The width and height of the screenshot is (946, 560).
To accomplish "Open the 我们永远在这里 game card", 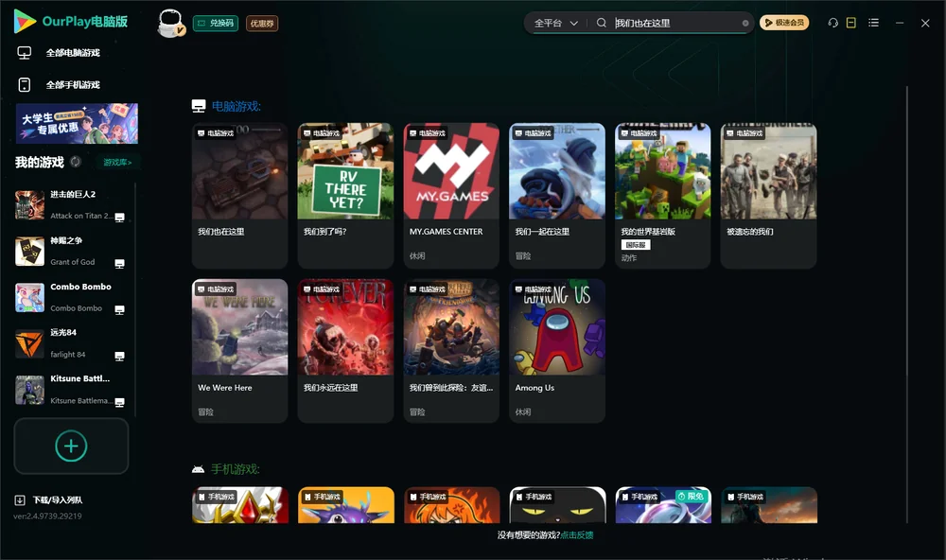I will (345, 351).
